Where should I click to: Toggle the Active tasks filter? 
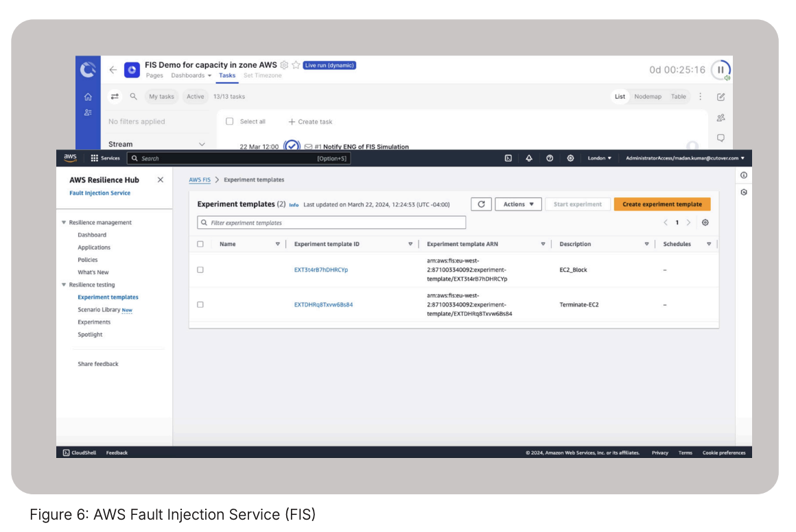[195, 97]
